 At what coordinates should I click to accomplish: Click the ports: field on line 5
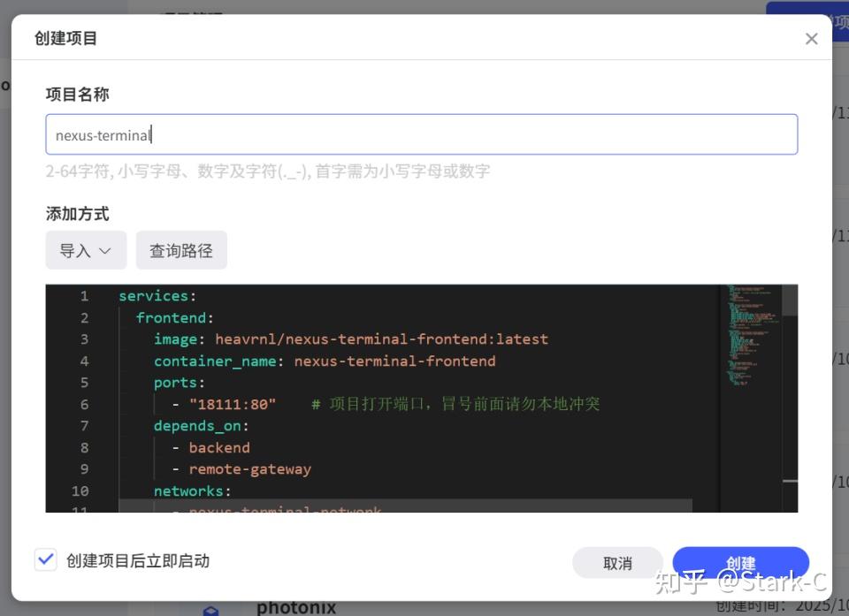[174, 382]
